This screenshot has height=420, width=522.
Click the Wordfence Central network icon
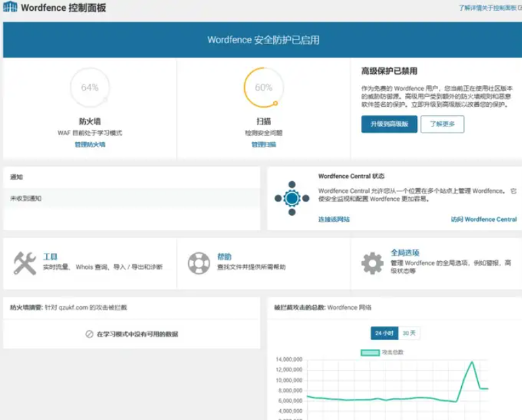coord(292,199)
